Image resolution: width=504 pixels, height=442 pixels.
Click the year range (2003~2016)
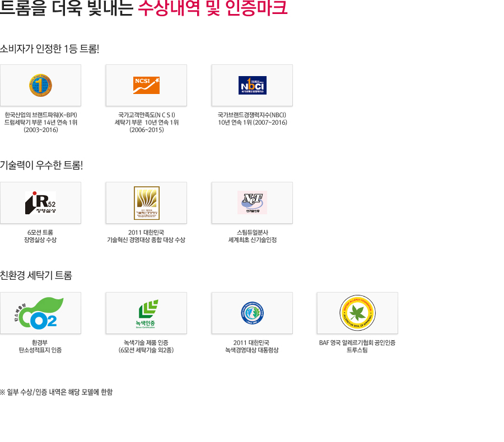click(41, 130)
